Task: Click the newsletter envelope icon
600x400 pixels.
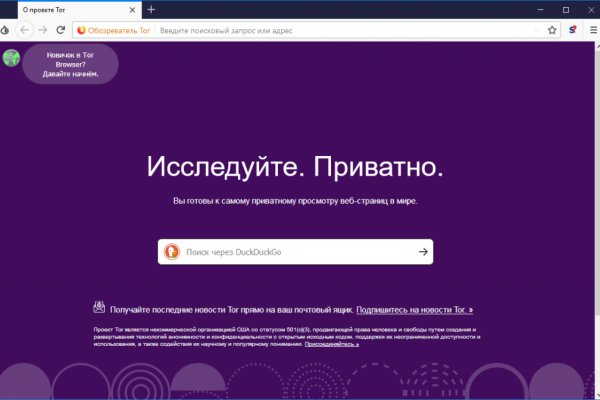Action: 99,308
